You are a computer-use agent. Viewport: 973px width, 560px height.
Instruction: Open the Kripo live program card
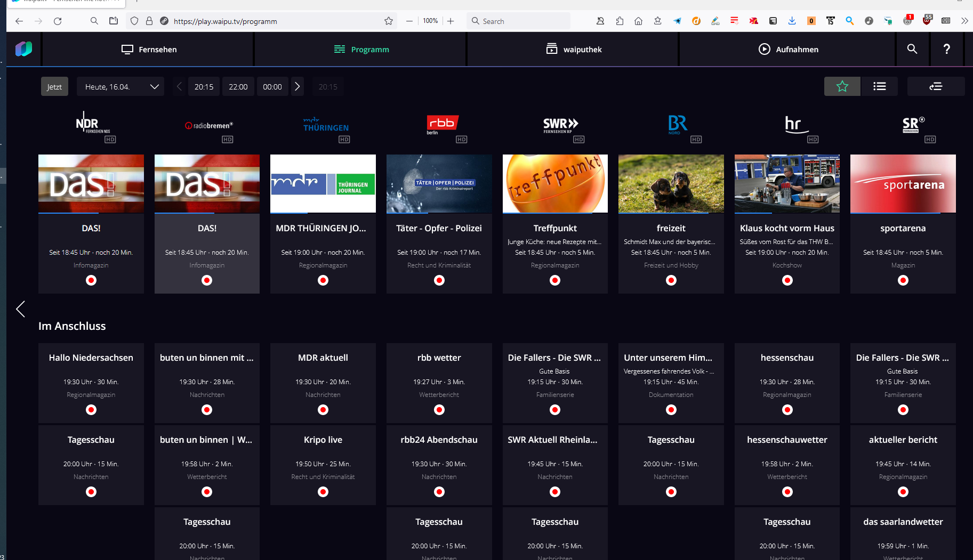[x=323, y=465]
